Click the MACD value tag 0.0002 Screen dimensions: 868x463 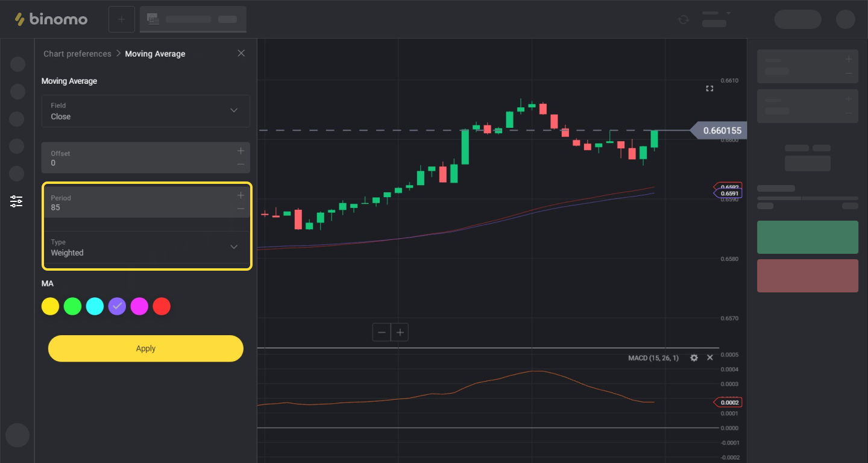(x=728, y=402)
